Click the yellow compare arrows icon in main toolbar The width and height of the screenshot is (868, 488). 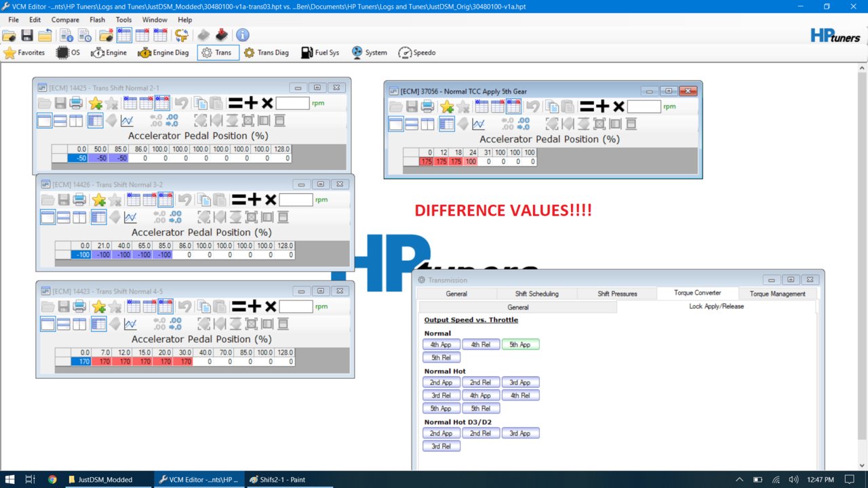(181, 35)
